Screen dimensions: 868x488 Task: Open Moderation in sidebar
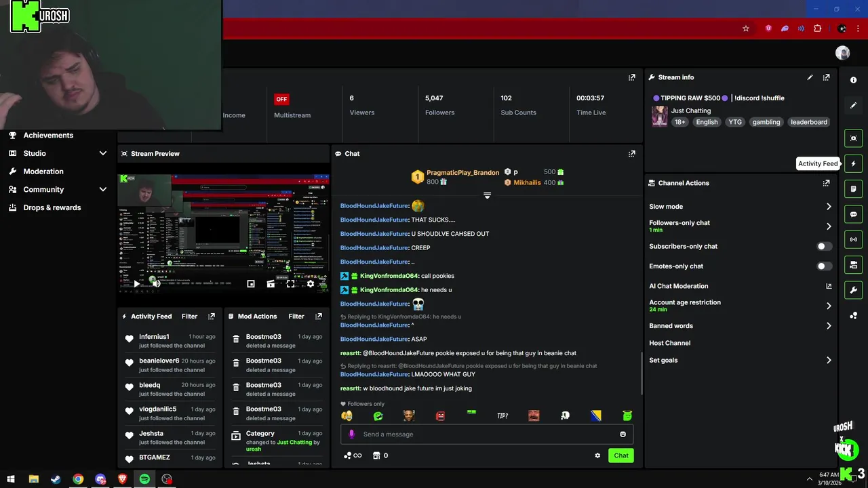[43, 171]
